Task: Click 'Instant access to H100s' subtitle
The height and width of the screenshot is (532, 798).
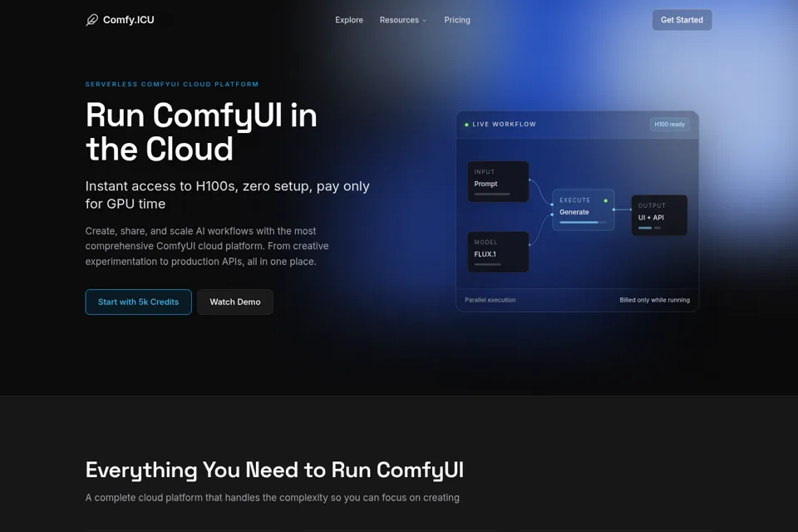Action: [228, 195]
